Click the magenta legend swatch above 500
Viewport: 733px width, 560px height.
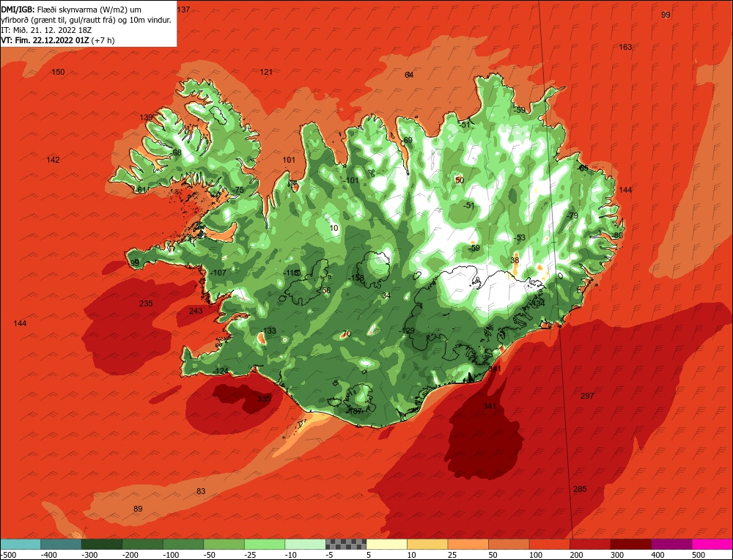(x=712, y=544)
